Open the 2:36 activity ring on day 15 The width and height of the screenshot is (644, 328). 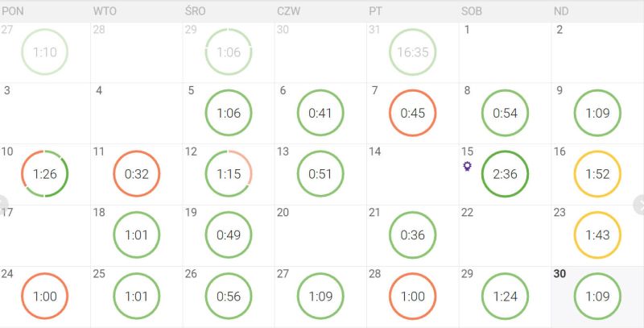505,174
